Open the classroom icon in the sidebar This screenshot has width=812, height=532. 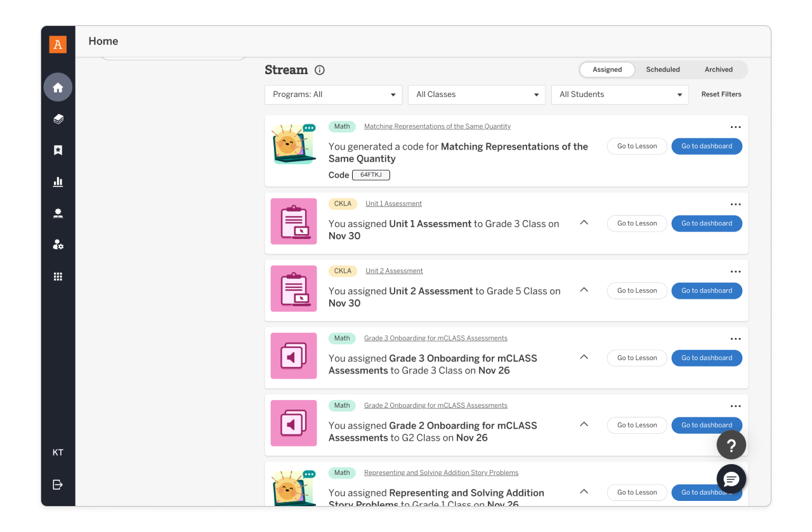click(58, 213)
